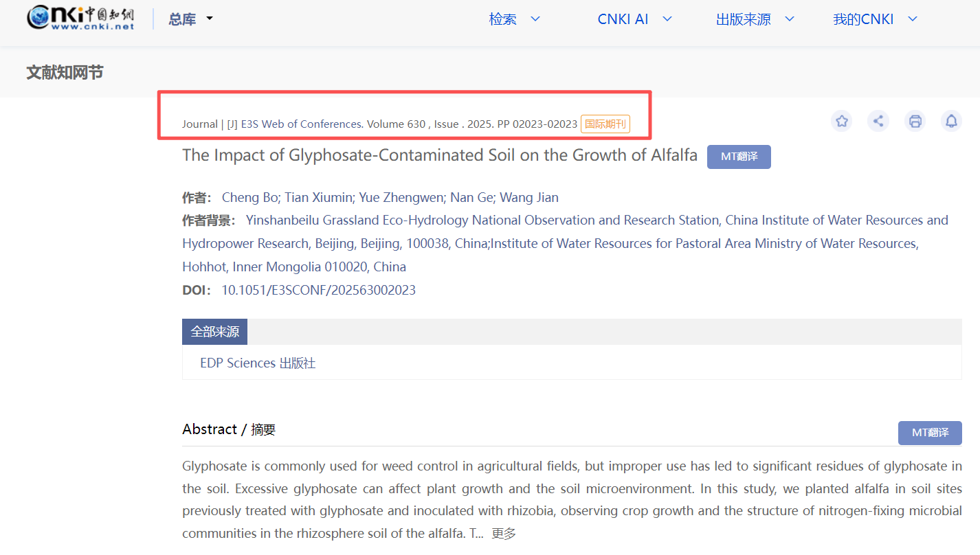Favorite this article with the star icon
980x555 pixels.
click(841, 122)
